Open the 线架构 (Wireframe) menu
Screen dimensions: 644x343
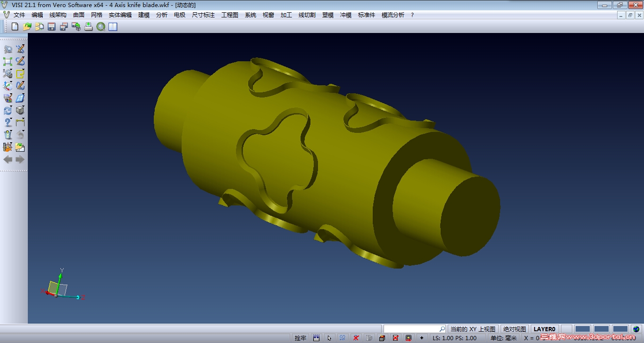(58, 15)
